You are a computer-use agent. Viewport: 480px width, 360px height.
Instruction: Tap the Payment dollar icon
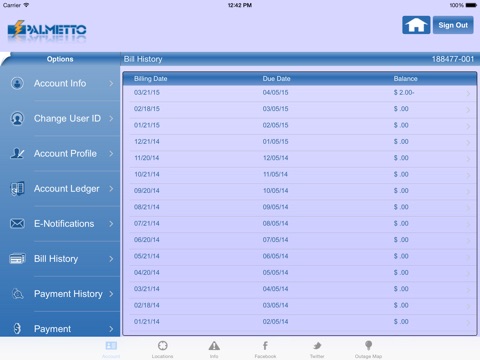click(x=17, y=329)
